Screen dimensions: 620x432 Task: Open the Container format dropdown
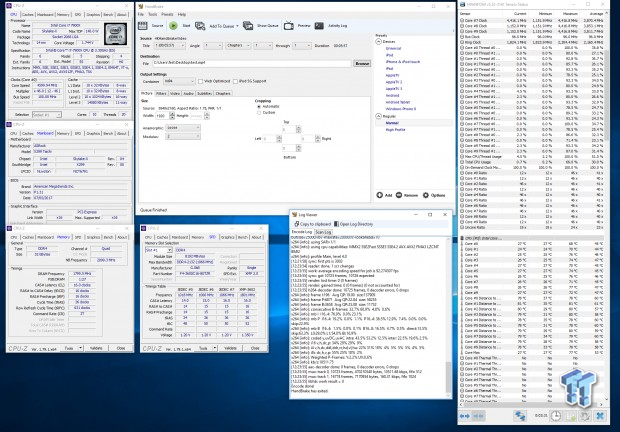179,81
